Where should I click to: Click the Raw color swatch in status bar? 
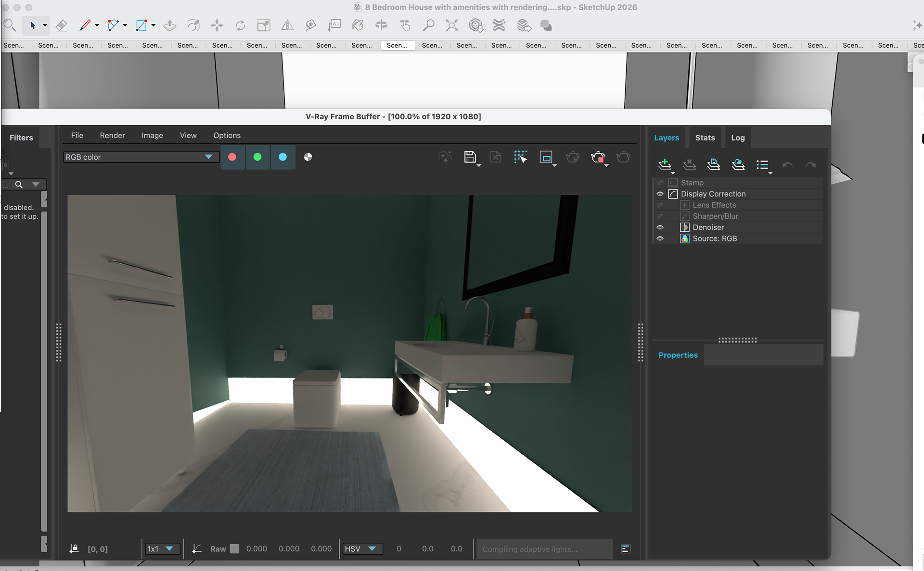tap(234, 549)
